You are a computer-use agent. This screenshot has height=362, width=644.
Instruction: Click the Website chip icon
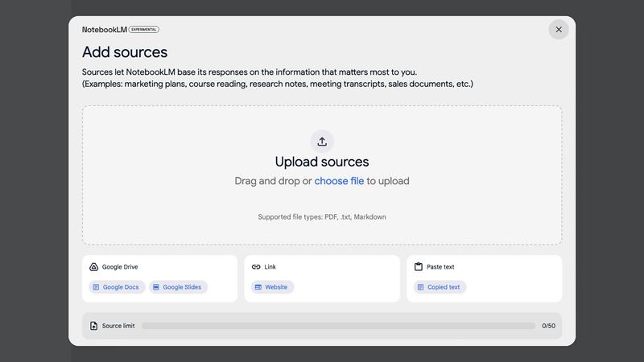coord(258,287)
